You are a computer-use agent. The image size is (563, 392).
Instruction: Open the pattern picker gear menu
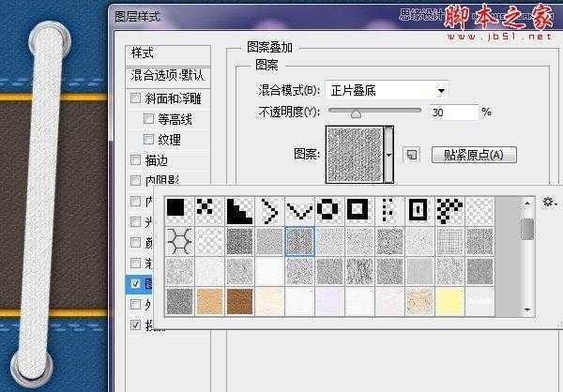click(x=549, y=202)
